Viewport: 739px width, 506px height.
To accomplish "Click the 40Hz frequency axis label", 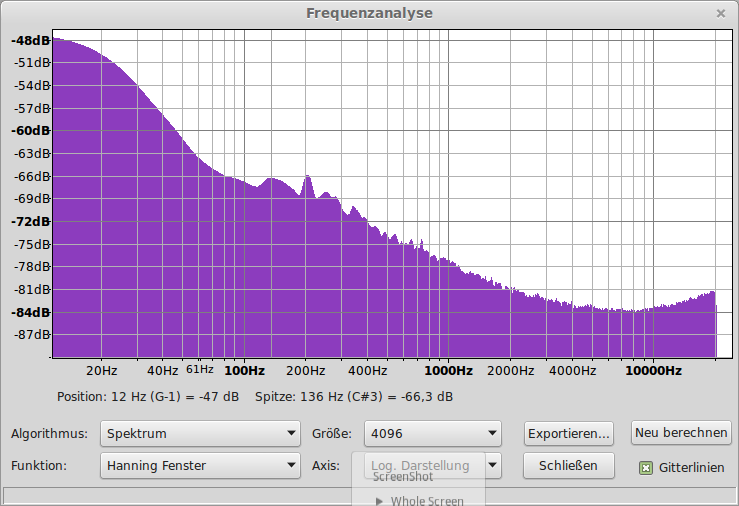I will pyautogui.click(x=163, y=371).
